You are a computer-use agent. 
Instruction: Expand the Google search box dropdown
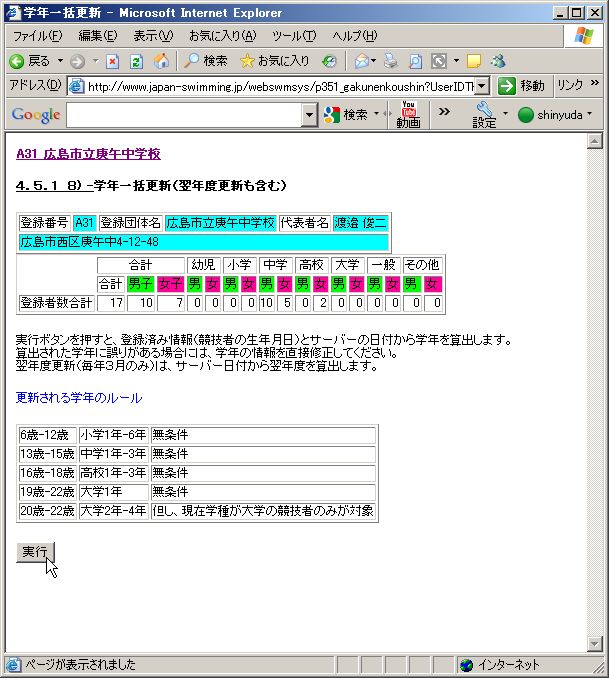pos(309,115)
